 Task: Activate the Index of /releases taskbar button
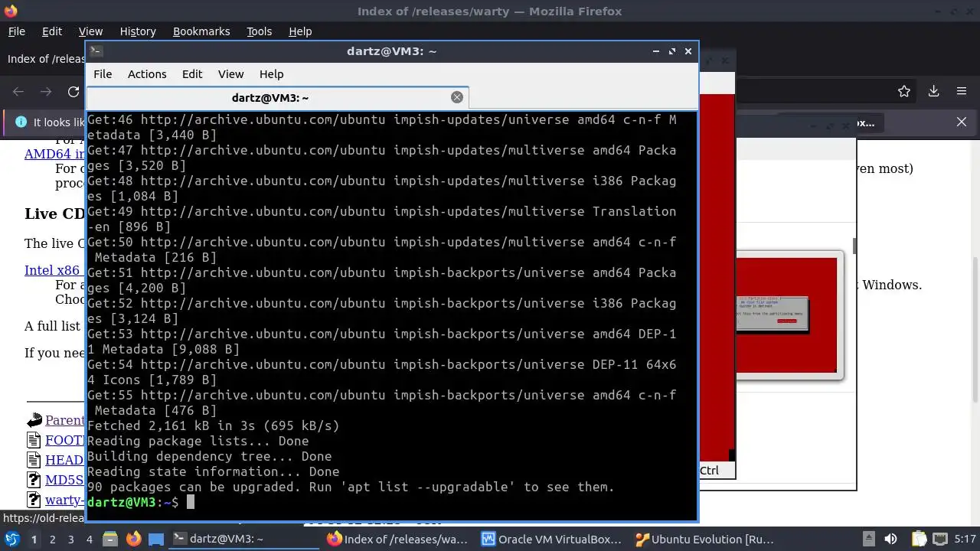[398, 539]
